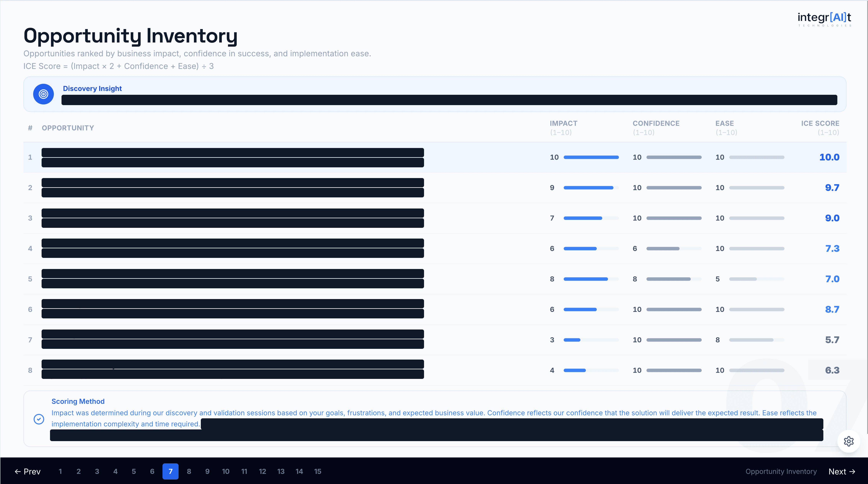Click the Impact bar in row 7

[591, 340]
